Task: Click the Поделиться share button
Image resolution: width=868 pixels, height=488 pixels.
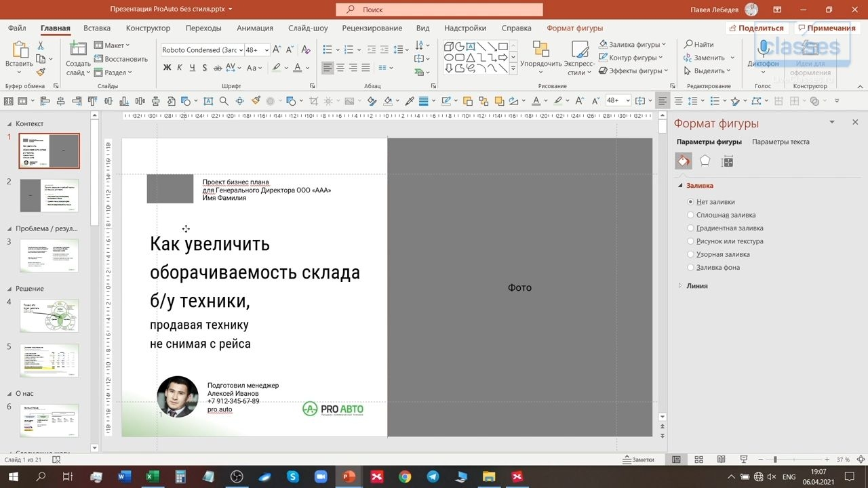Action: (x=755, y=28)
